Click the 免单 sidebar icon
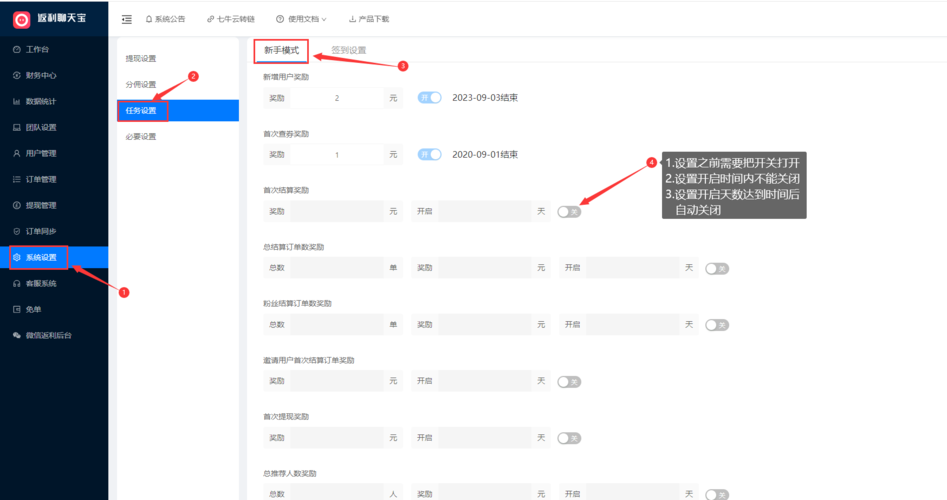 point(17,309)
